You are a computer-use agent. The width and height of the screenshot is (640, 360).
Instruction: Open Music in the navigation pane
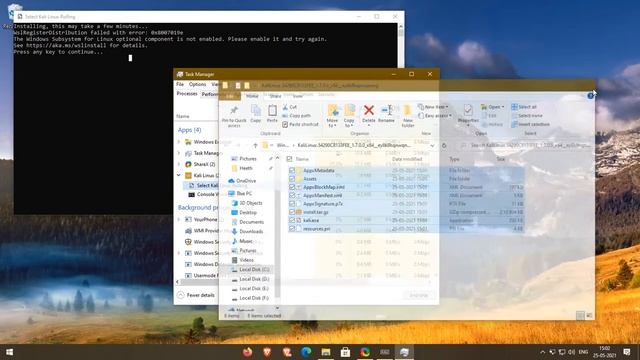242,241
